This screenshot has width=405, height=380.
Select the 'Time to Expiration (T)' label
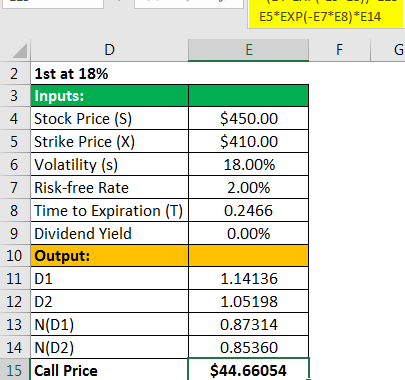[x=109, y=210]
